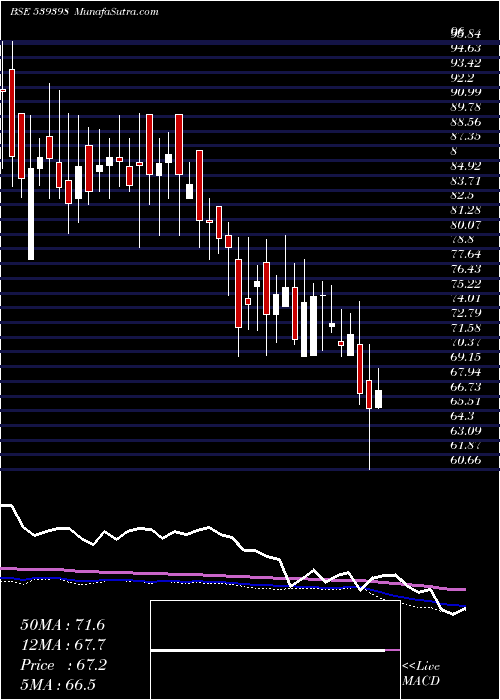
Task: Select the 87.35 price axis label
Action: coord(466,137)
